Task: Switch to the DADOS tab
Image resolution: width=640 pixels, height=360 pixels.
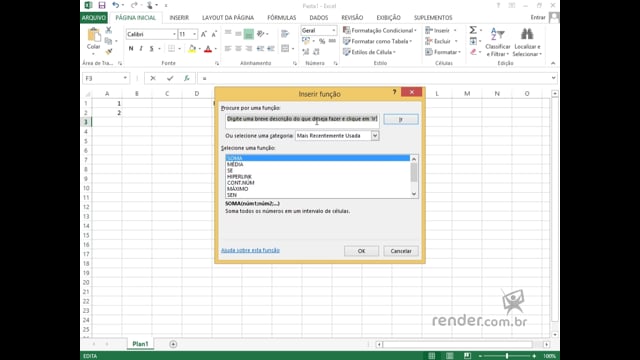Action: click(319, 18)
